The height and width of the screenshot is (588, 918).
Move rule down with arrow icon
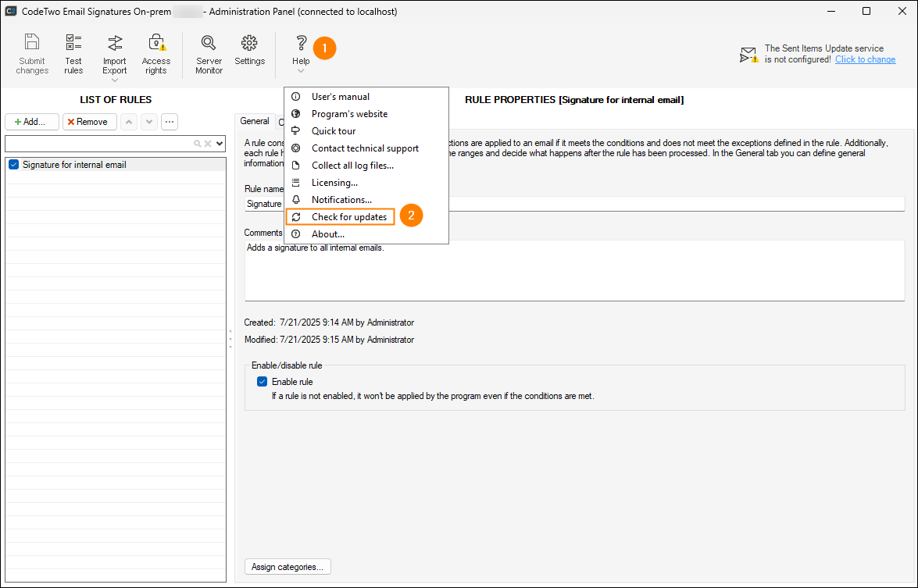point(148,122)
